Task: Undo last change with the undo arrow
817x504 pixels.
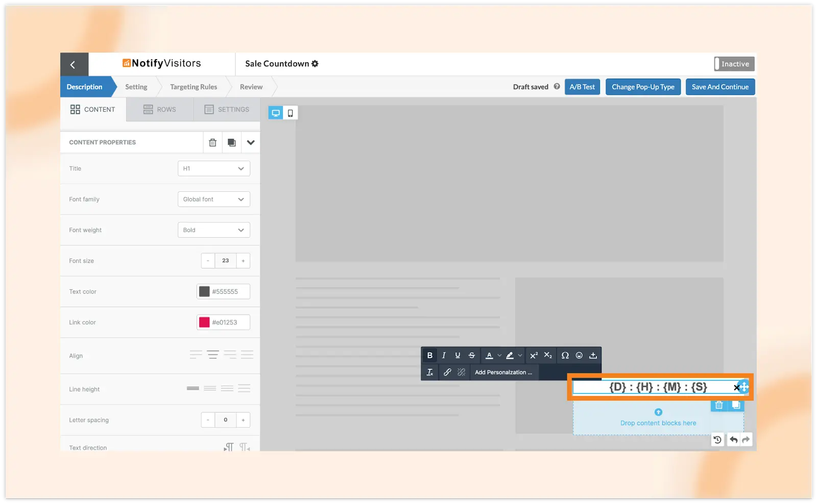Action: point(733,440)
